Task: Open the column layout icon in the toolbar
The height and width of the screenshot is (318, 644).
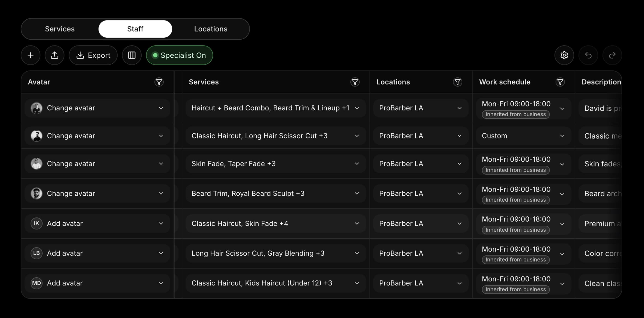Action: (132, 55)
